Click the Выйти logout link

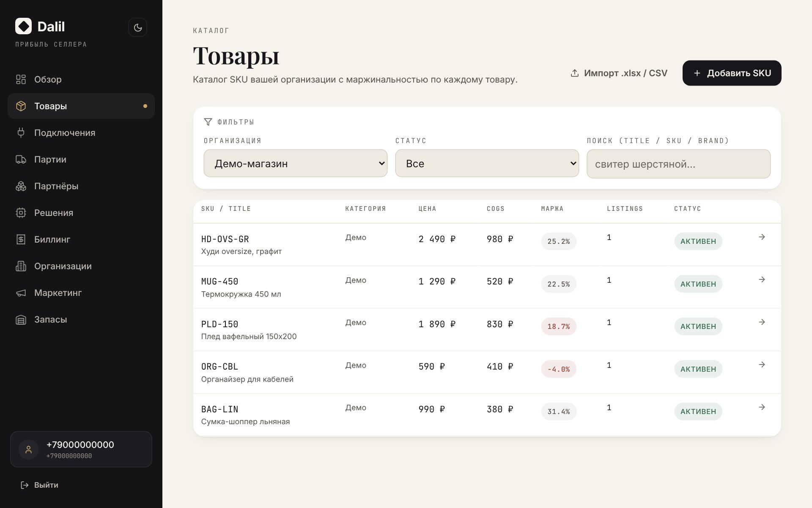pos(39,485)
